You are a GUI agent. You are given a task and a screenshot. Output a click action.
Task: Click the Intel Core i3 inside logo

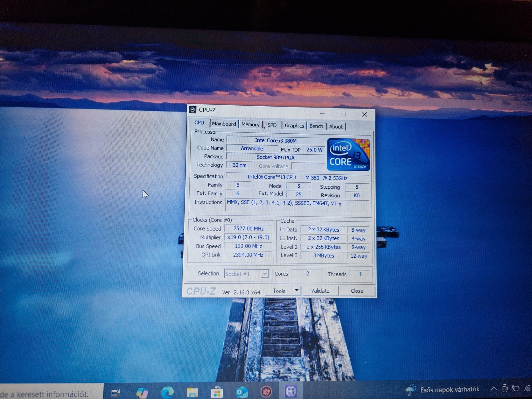(x=348, y=155)
